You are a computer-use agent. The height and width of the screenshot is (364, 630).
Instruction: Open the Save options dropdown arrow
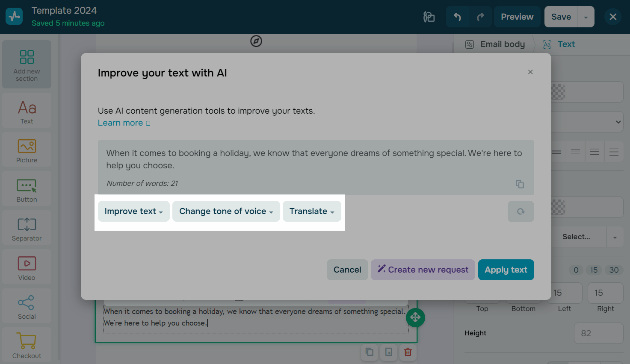click(x=586, y=17)
